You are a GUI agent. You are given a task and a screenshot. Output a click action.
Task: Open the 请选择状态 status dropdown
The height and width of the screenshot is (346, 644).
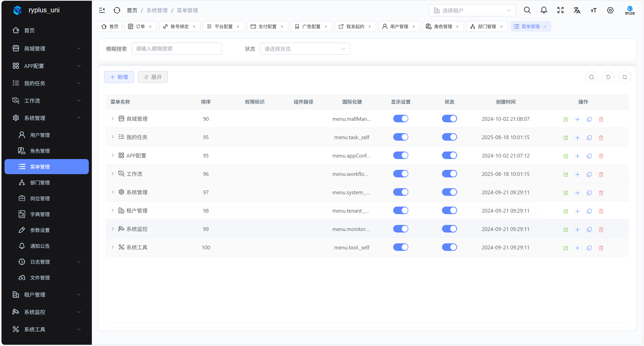coord(305,49)
